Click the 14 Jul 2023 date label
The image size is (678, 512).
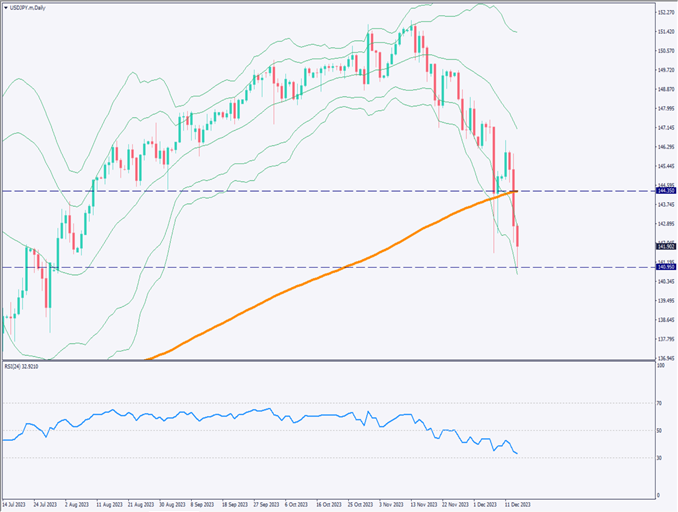[17, 505]
